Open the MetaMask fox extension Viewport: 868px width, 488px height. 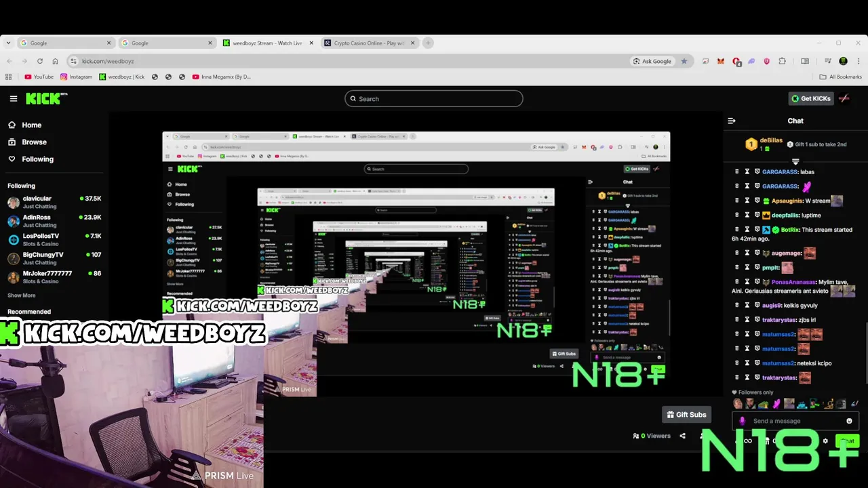pyautogui.click(x=721, y=61)
